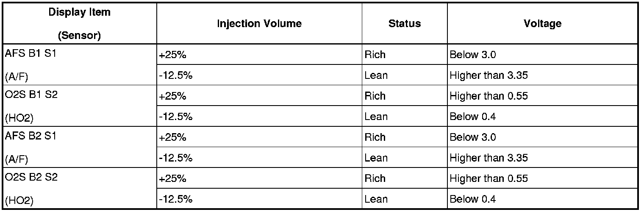This screenshot has width=644, height=212.
Task: Select the Injection Volume column header
Action: point(259,24)
